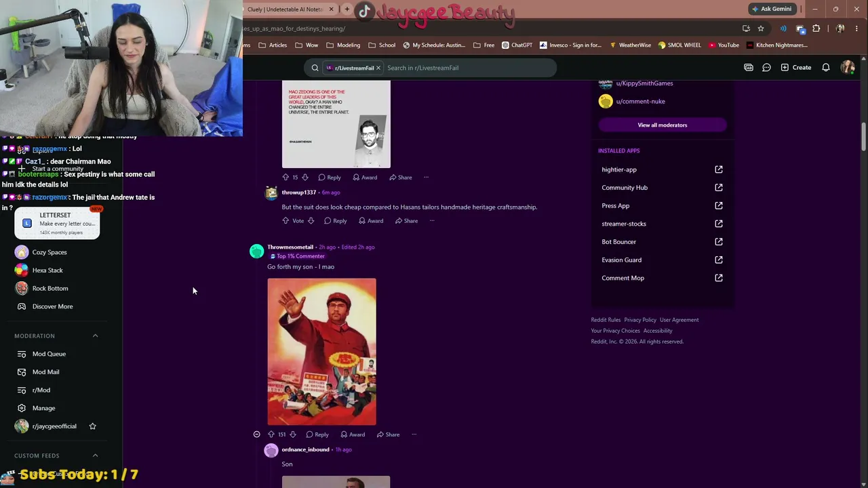Open u/KippySmithGames moderator profile
Screen dimensions: 868x488
coord(644,83)
